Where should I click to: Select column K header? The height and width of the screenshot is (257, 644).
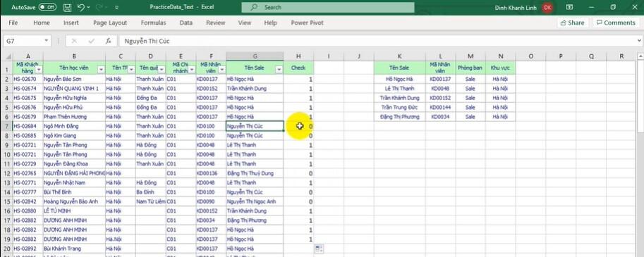[400, 56]
